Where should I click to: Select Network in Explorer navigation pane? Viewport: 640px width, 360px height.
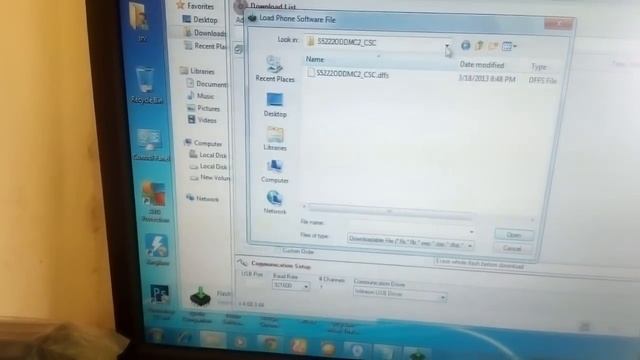tap(202, 199)
